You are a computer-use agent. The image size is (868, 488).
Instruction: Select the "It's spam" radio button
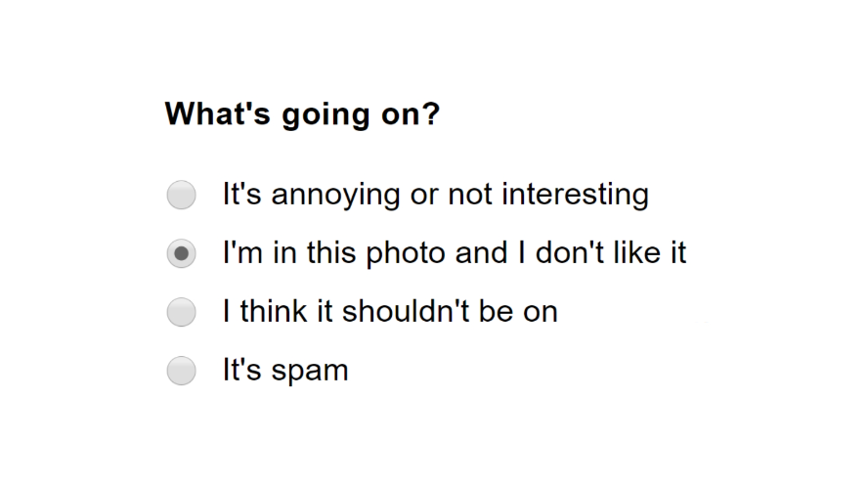[182, 371]
